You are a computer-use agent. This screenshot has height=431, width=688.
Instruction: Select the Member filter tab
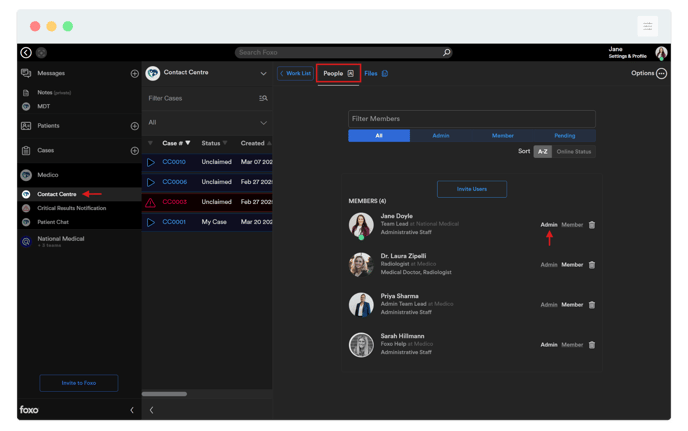503,136
